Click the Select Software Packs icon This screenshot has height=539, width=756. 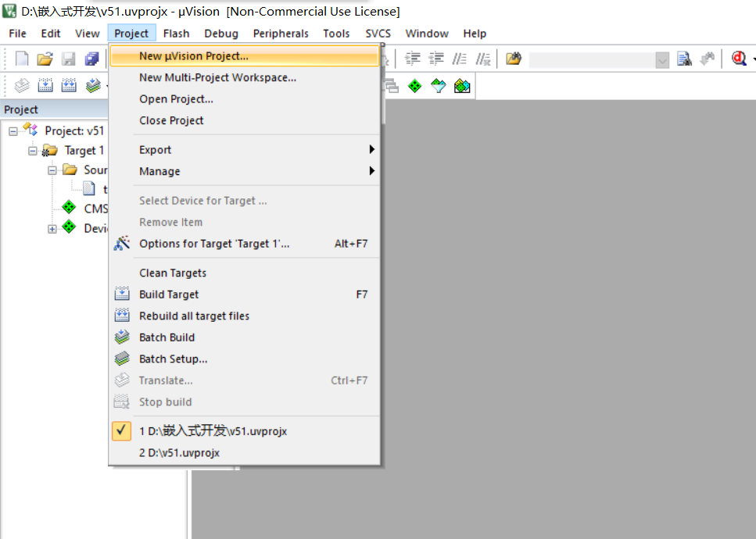tap(439, 86)
